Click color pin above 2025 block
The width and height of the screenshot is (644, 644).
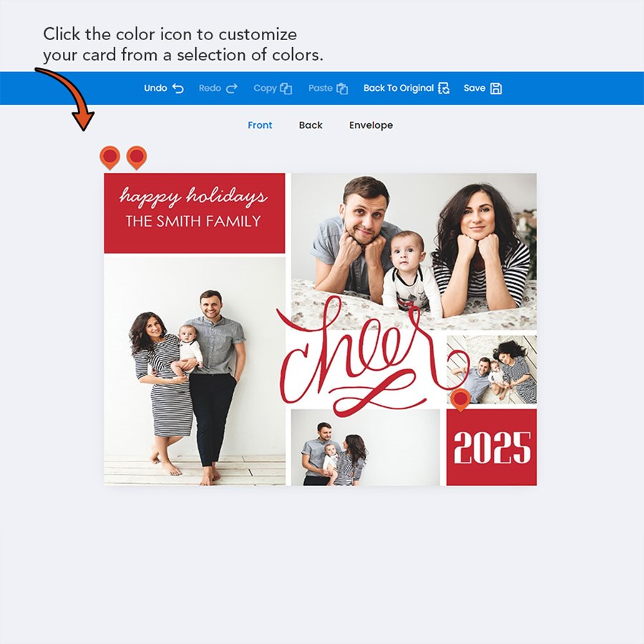(x=460, y=399)
